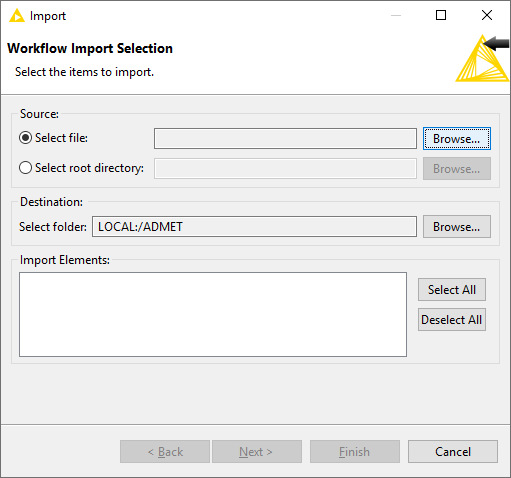
Task: Click the KNIME triangle icon in title bar
Action: pos(17,16)
